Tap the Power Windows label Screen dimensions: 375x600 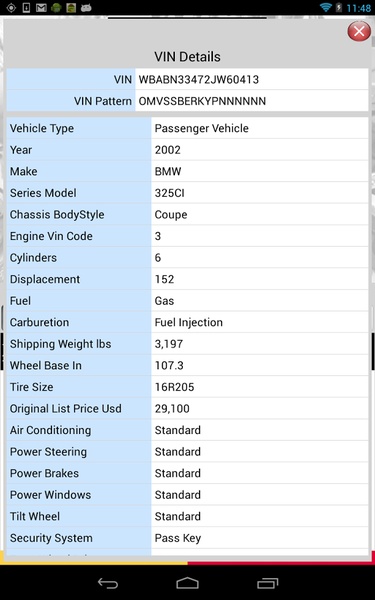coord(51,495)
